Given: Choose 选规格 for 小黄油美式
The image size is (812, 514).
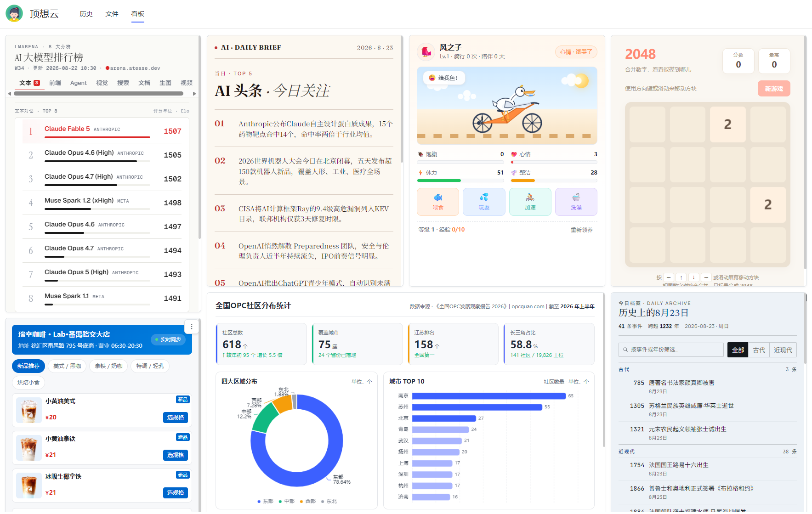Looking at the screenshot, I should (176, 418).
